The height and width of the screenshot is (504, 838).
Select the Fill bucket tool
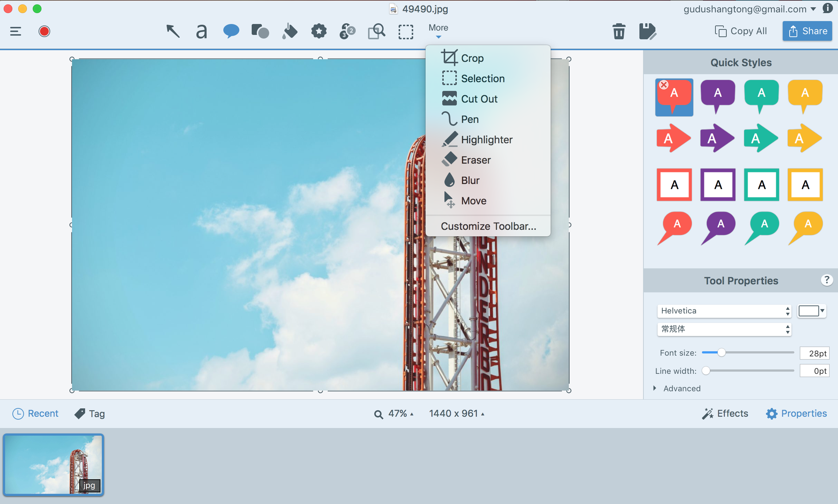(x=290, y=31)
